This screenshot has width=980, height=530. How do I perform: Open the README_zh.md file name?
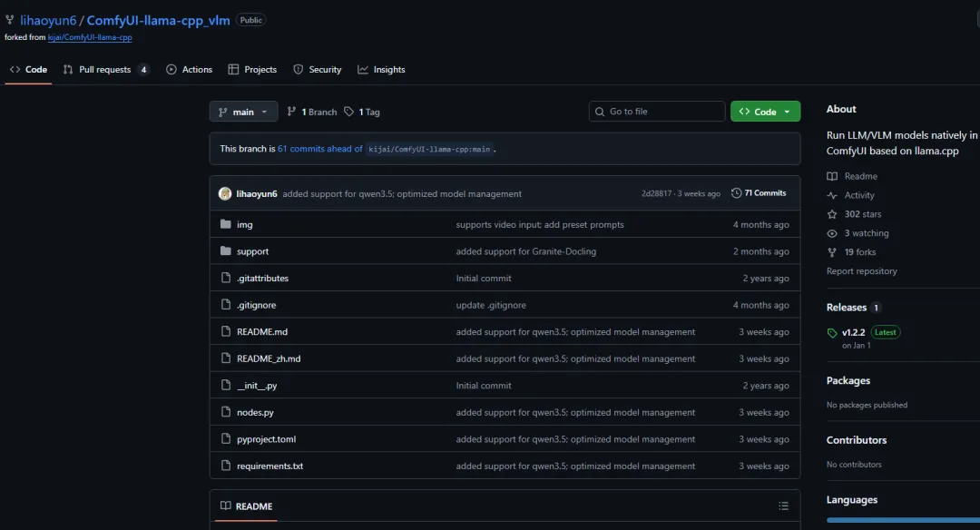269,358
